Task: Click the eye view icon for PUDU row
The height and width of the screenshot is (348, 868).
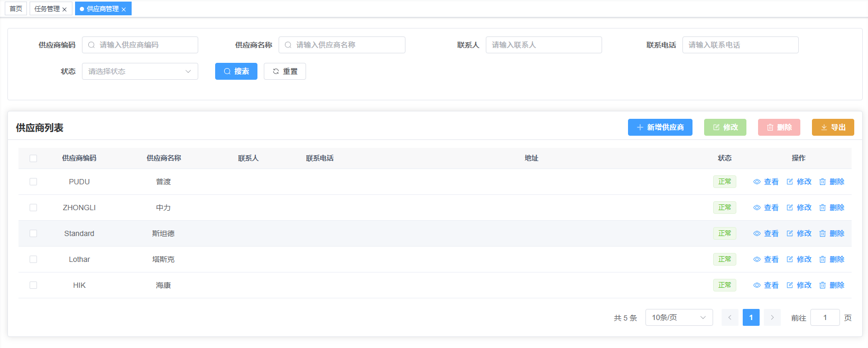Action: click(757, 182)
